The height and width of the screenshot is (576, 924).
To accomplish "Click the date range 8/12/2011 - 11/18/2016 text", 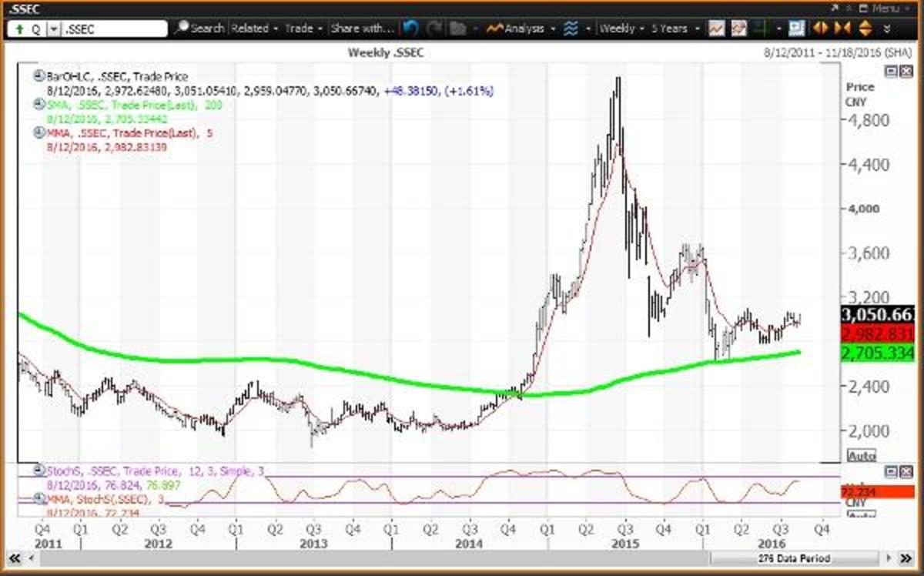I will click(x=837, y=52).
